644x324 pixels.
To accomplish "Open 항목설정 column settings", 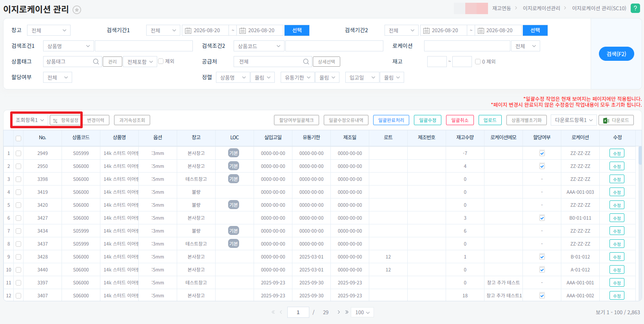I will point(66,120).
